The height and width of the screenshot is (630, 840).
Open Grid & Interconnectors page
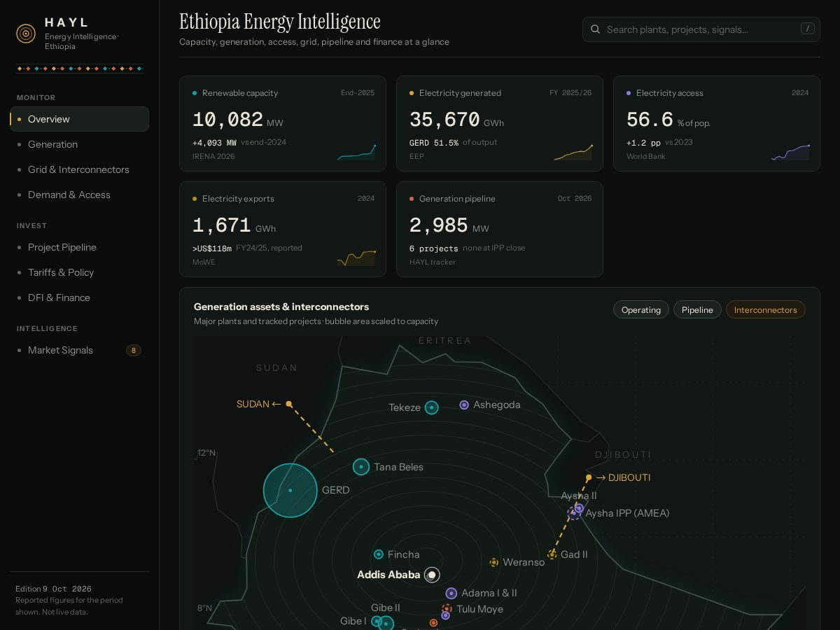pyautogui.click(x=79, y=169)
